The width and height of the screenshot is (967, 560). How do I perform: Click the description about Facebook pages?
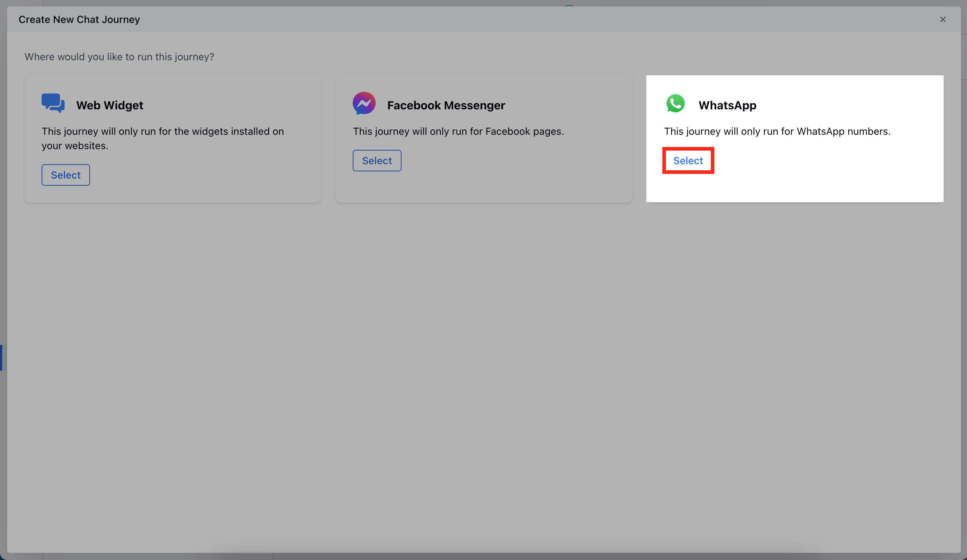tap(458, 132)
